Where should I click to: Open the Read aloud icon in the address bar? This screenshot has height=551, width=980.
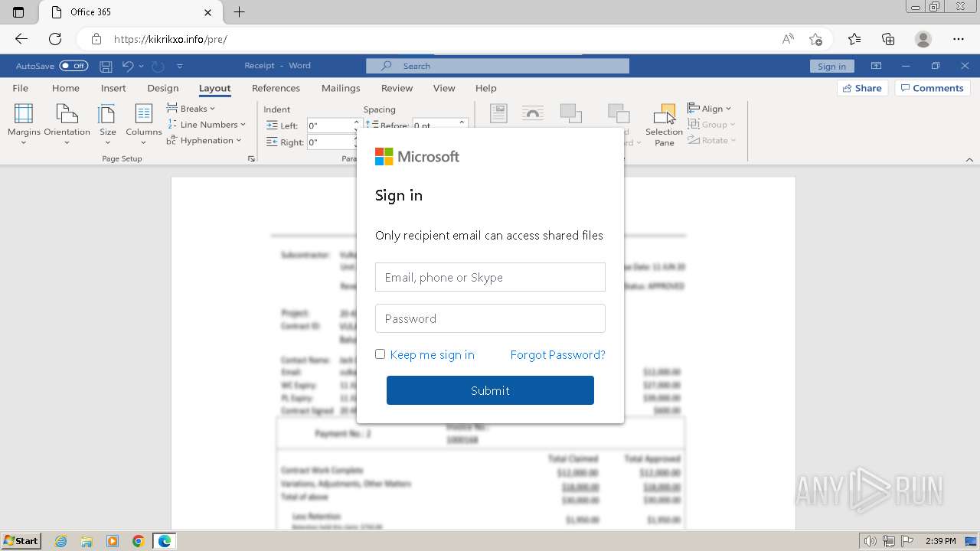788,39
